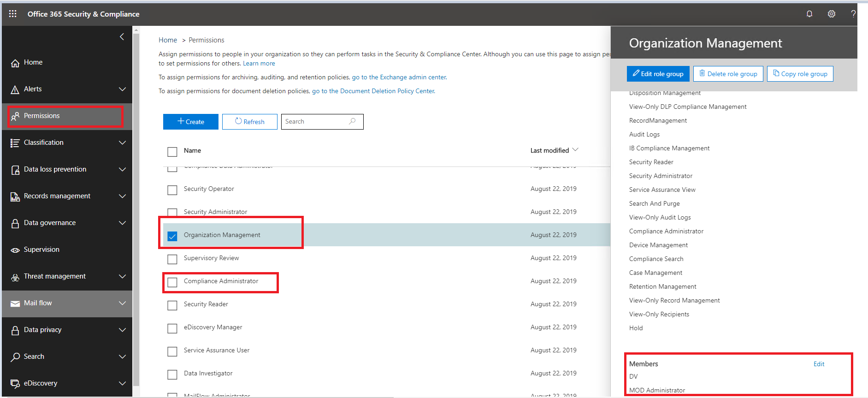Tick the Supervisory Review checkbox
This screenshot has width=868, height=398.
[x=172, y=259]
